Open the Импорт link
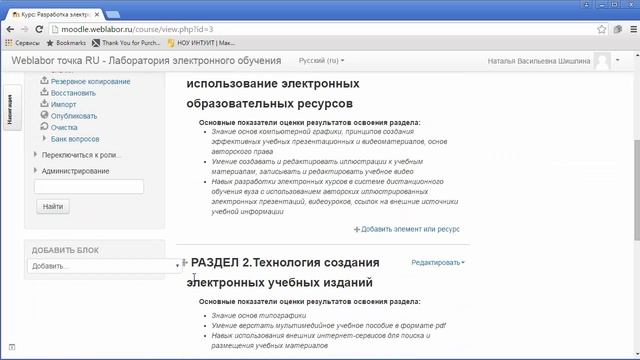 click(64, 104)
